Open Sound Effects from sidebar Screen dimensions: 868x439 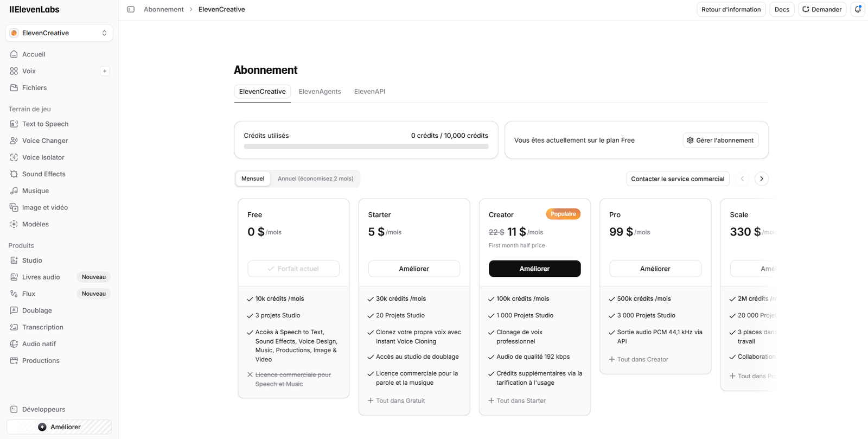pos(43,174)
